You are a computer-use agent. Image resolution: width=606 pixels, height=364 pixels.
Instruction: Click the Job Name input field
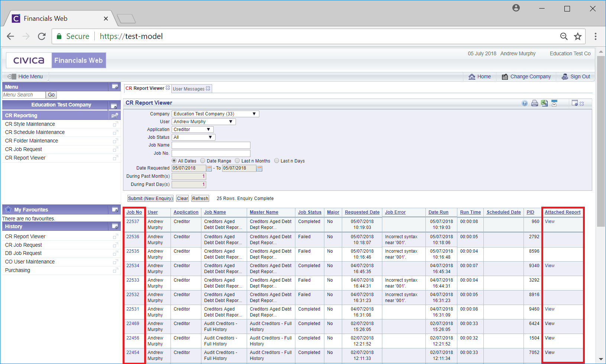(x=211, y=145)
